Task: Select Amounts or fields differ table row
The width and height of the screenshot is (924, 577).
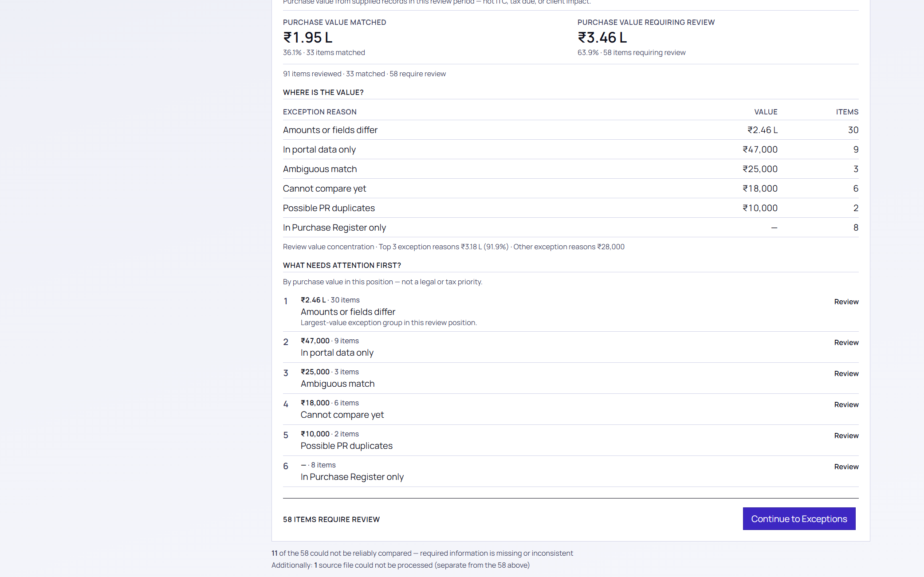Action: 570,130
